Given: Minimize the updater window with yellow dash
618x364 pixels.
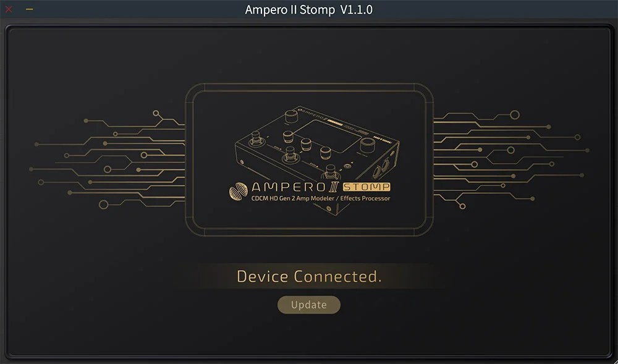Looking at the screenshot, I should coord(29,9).
